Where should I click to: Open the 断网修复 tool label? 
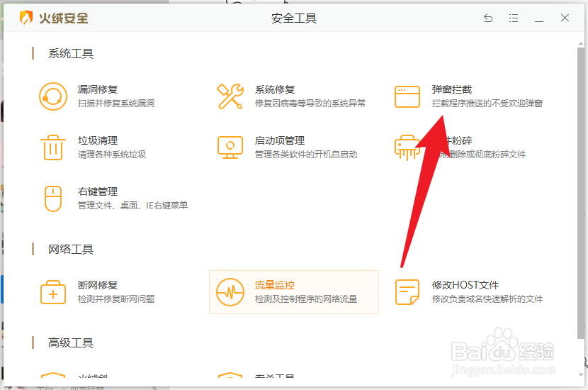point(98,285)
